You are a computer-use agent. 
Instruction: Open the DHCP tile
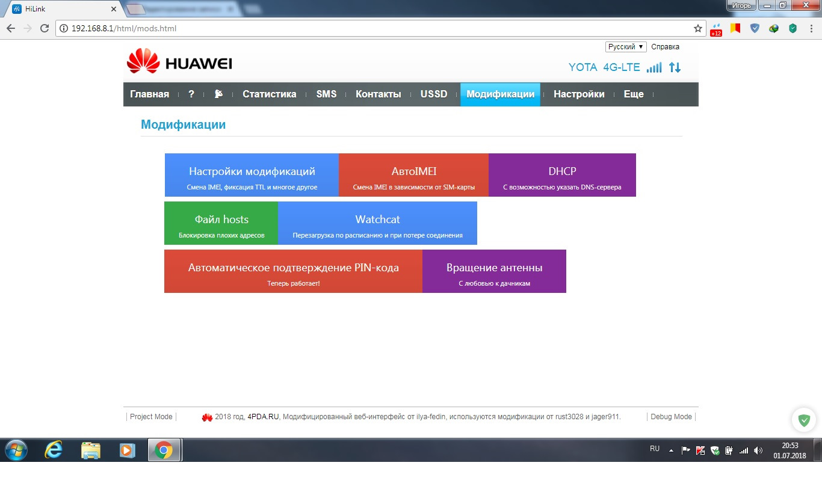tap(562, 175)
